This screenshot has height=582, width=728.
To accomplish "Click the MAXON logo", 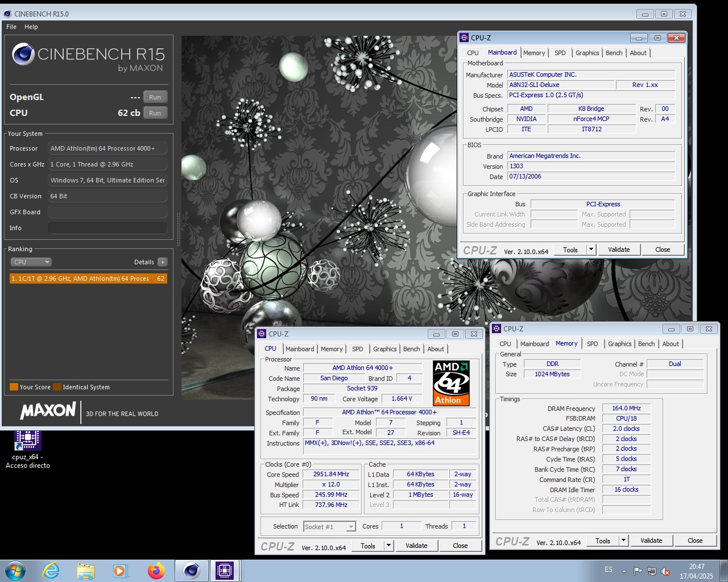I will [x=48, y=410].
